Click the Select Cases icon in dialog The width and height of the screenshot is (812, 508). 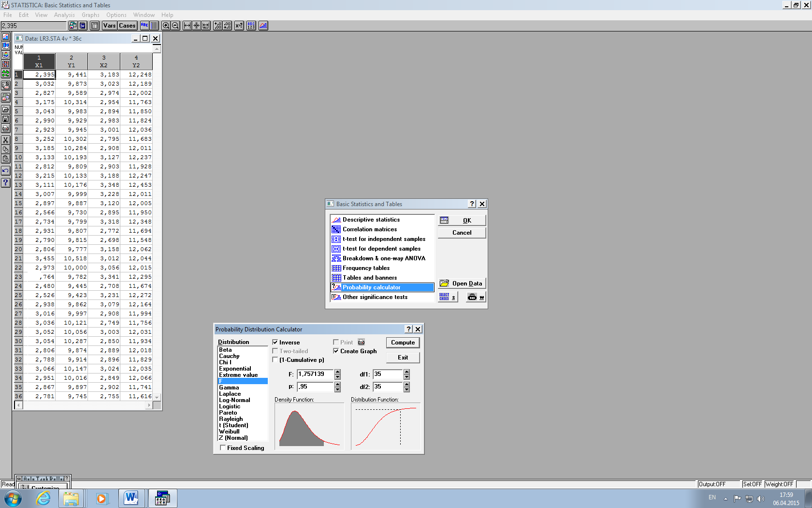pyautogui.click(x=448, y=297)
